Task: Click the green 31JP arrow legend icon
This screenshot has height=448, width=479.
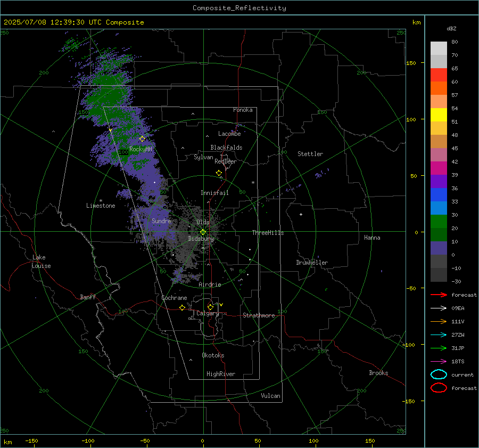Action: [439, 348]
